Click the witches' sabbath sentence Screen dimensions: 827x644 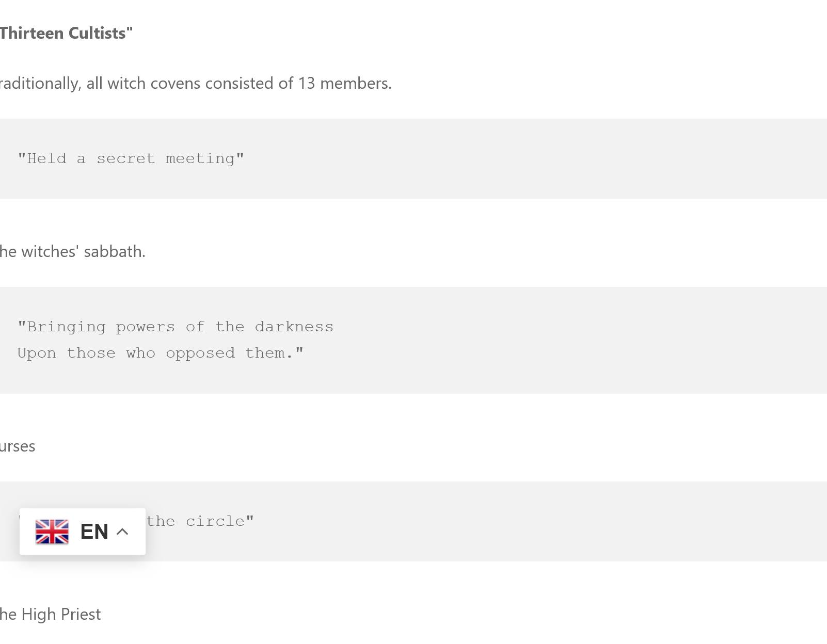pyautogui.click(x=73, y=251)
